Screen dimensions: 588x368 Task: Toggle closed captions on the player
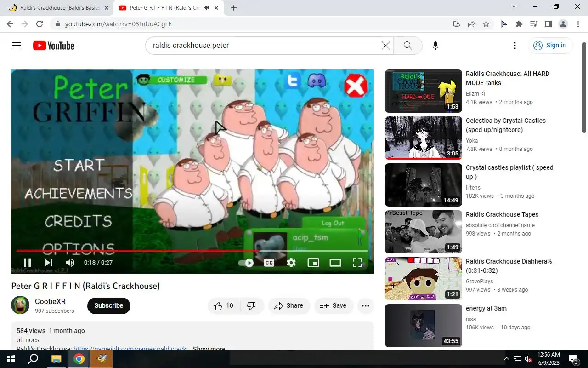click(269, 263)
